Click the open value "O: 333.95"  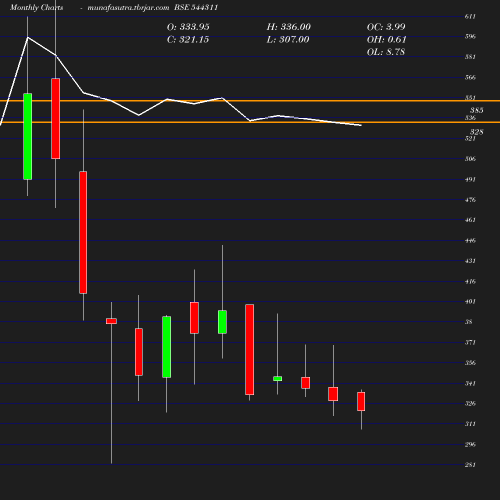[x=188, y=27]
